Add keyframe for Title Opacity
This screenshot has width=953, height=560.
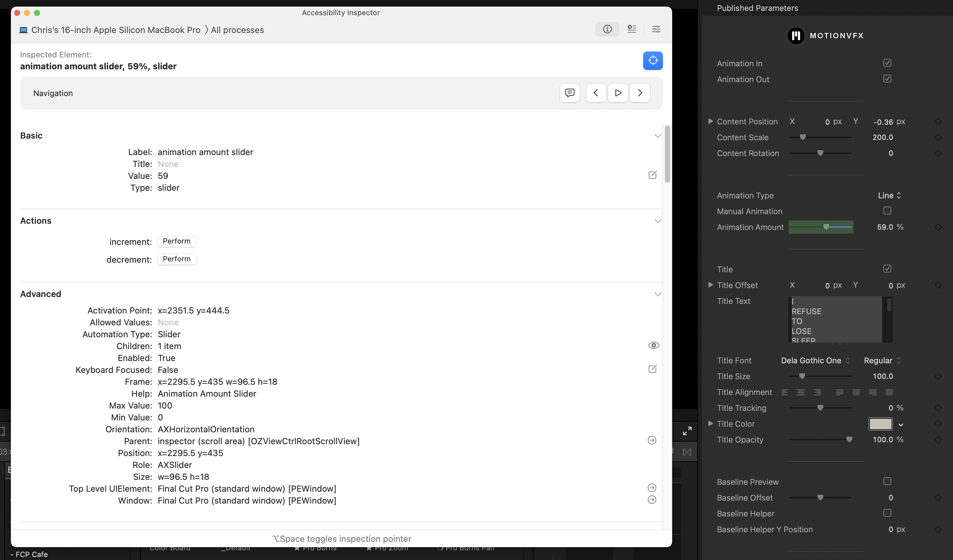click(x=938, y=440)
